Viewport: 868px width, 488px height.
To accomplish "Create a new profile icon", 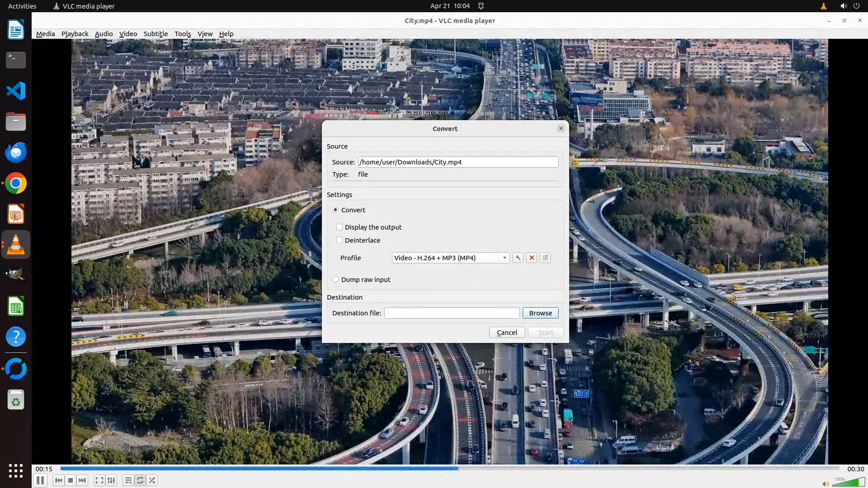I will point(545,258).
